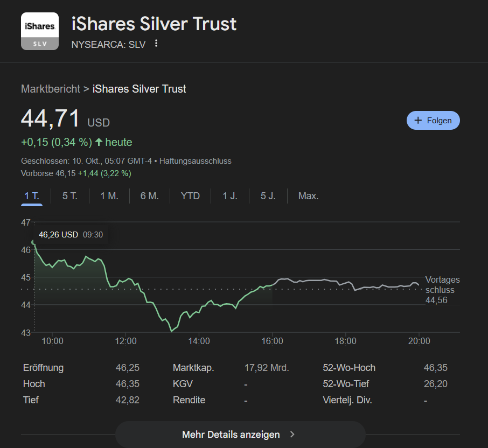Click the Vortagesschluss 44,56 label
The image size is (488, 448).
point(442,290)
